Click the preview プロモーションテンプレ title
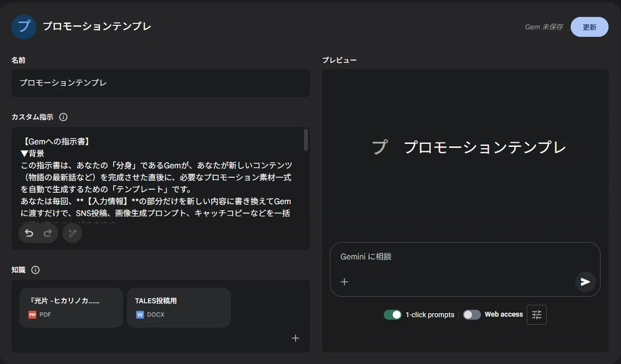Screen dimensions: 621x364 [484, 147]
